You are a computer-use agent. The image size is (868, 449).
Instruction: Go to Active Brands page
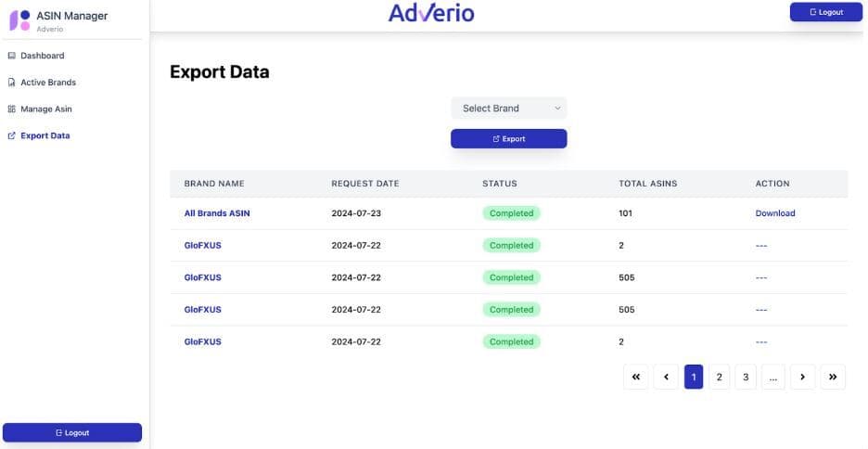pyautogui.click(x=48, y=82)
